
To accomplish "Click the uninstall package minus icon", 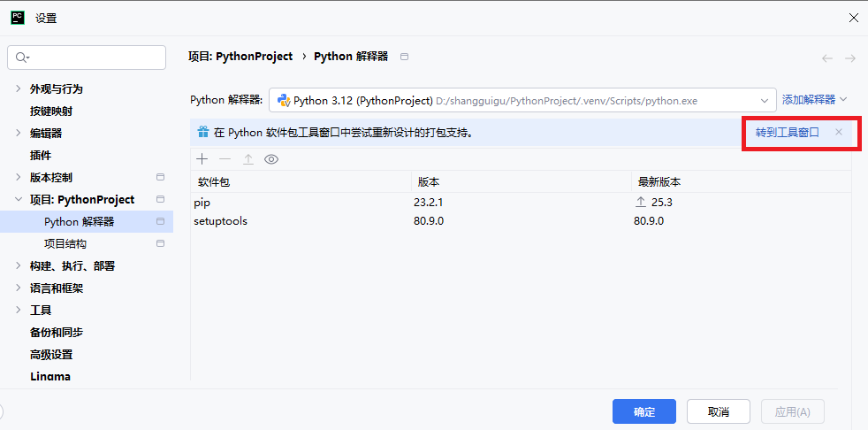I will [225, 159].
